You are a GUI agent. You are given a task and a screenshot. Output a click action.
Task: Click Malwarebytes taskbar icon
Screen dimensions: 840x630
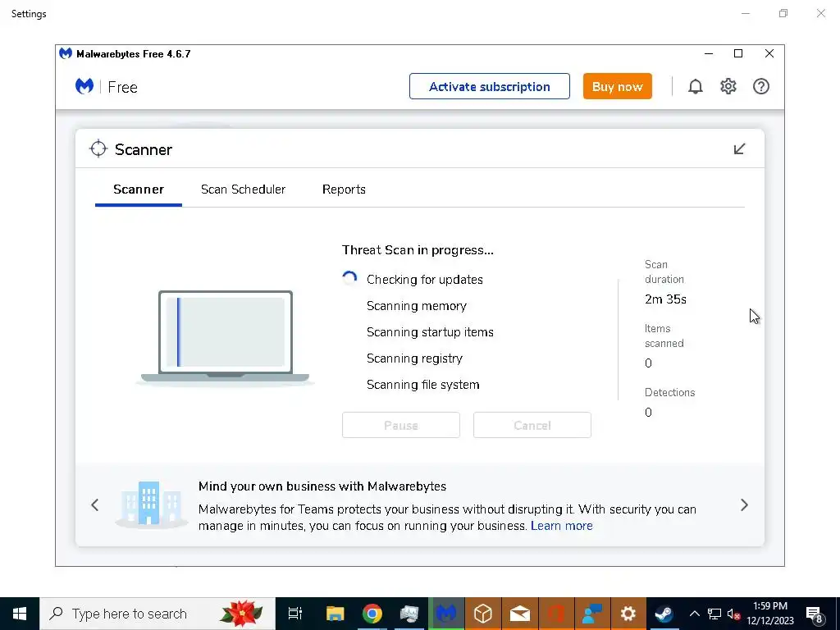pyautogui.click(x=445, y=614)
